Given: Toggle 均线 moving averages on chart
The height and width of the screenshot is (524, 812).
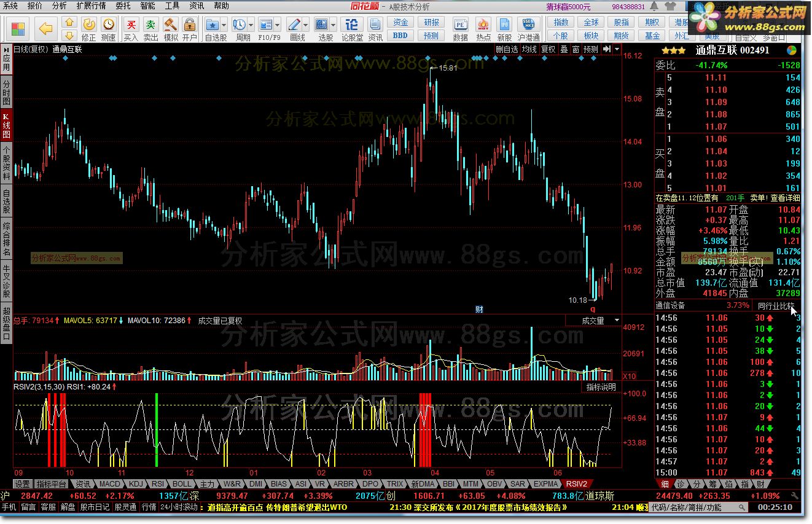Looking at the screenshot, I should click(x=529, y=49).
